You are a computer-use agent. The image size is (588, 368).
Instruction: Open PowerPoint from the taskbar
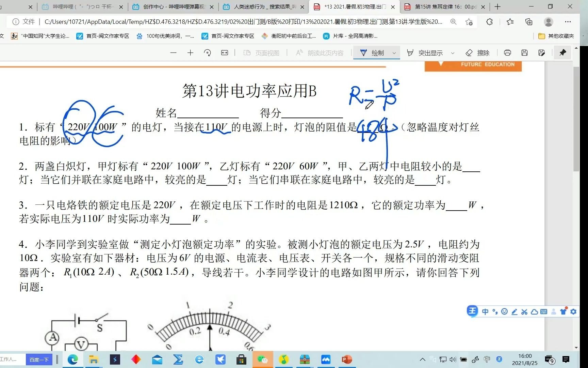(x=347, y=359)
